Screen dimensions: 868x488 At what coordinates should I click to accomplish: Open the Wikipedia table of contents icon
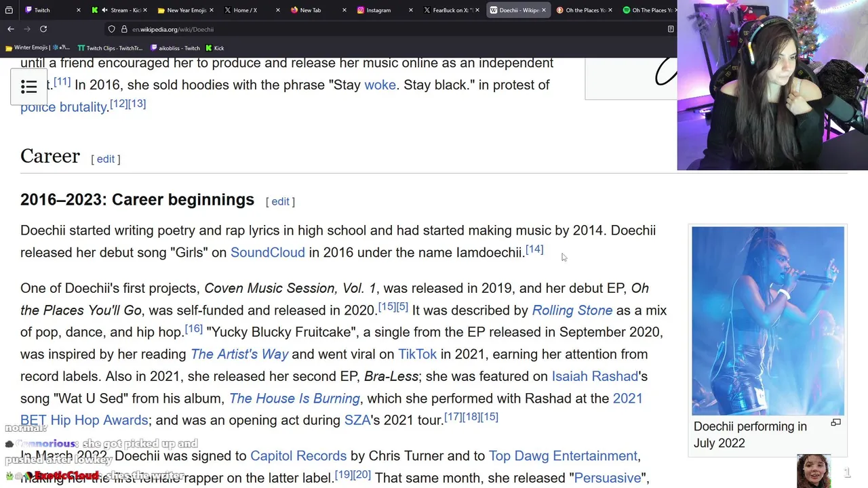click(28, 87)
